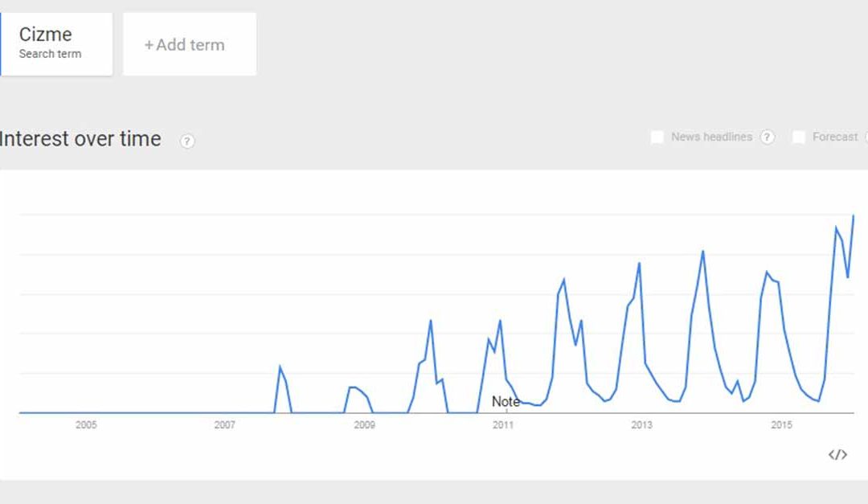Click the blue color bar on Cizme card
The image size is (868, 504).
(2, 44)
